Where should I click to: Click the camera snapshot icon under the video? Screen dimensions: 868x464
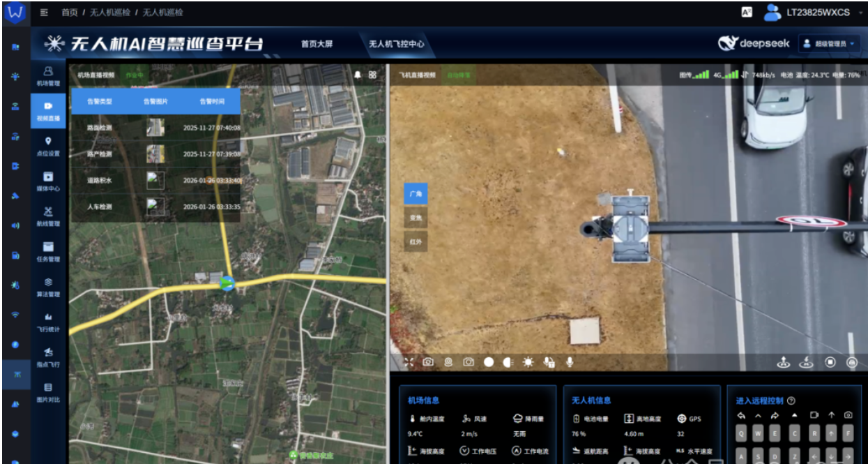[428, 362]
